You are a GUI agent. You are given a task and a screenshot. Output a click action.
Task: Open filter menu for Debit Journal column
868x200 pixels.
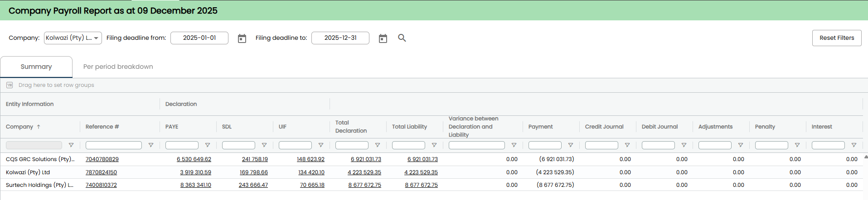click(x=684, y=145)
